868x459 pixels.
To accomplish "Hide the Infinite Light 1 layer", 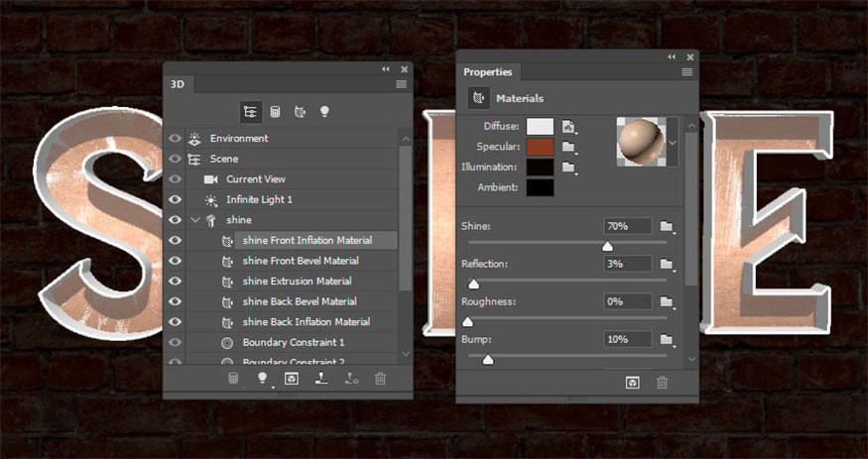I will click(x=176, y=199).
